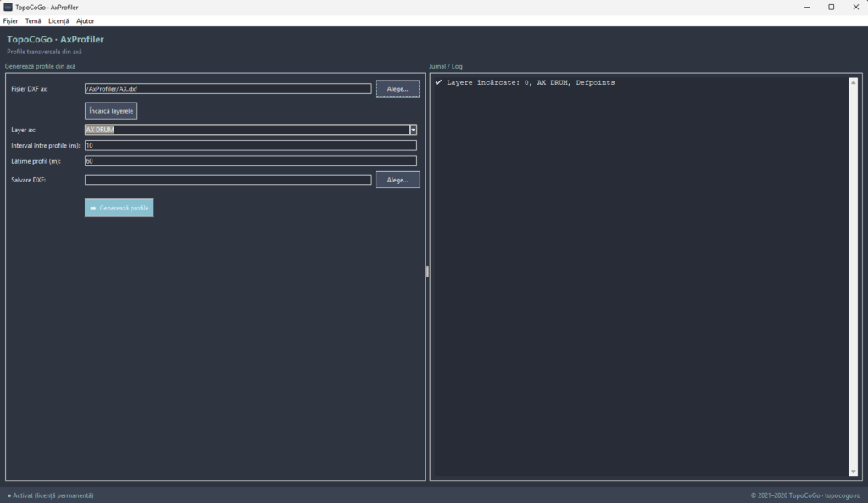This screenshot has height=503, width=868.
Task: Click Alege button next to Fișier DXF ax
Action: point(398,88)
